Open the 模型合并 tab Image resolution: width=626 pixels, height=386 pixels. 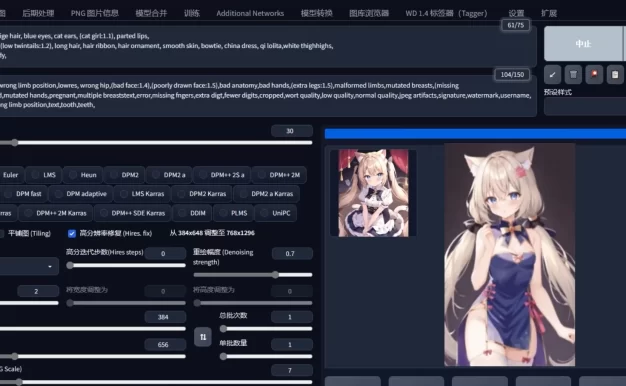coord(151,13)
